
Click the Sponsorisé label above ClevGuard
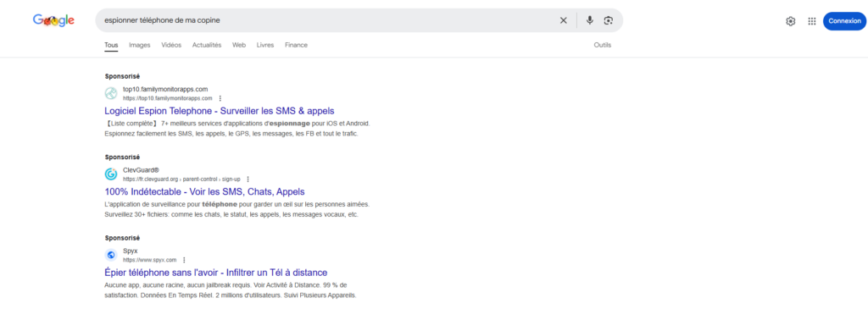pyautogui.click(x=122, y=157)
